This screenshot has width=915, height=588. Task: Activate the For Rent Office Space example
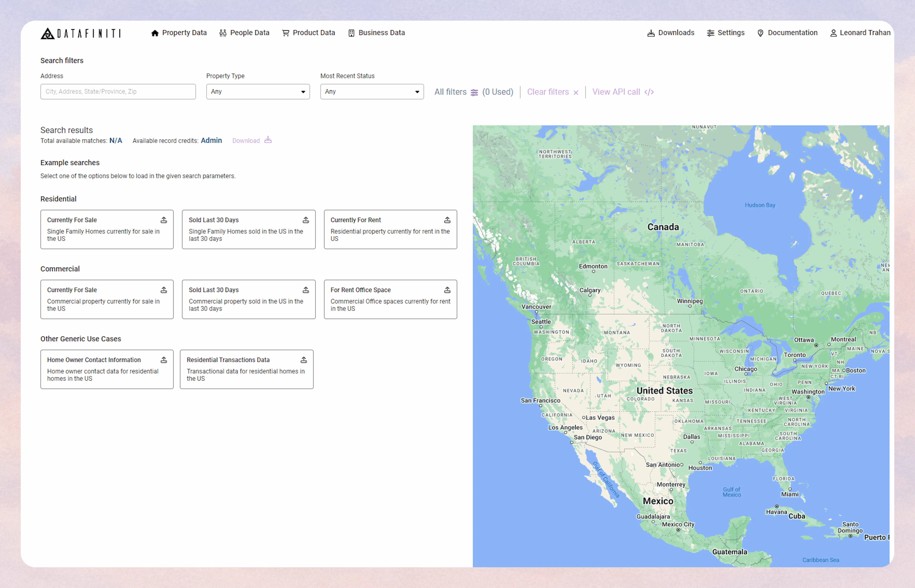(390, 299)
